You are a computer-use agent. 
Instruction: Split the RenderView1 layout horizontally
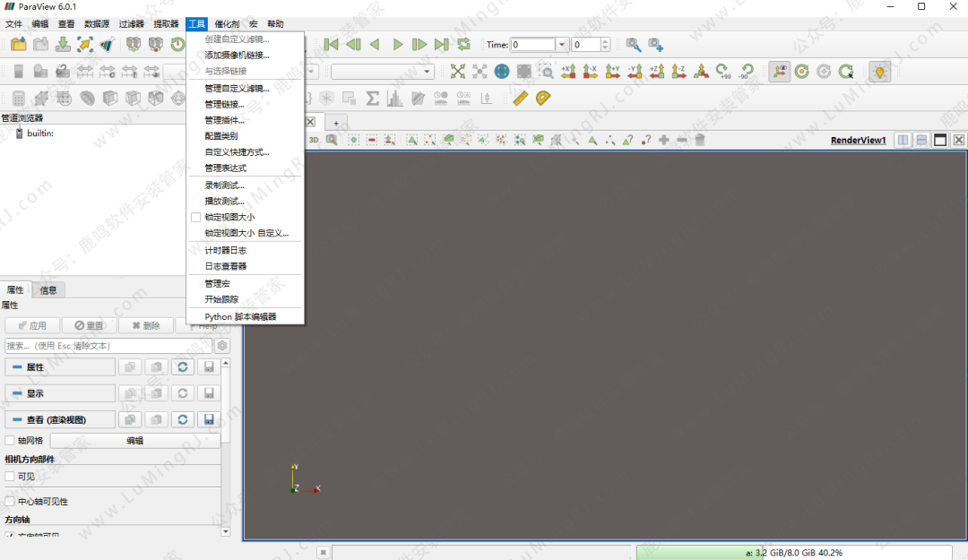tap(903, 140)
